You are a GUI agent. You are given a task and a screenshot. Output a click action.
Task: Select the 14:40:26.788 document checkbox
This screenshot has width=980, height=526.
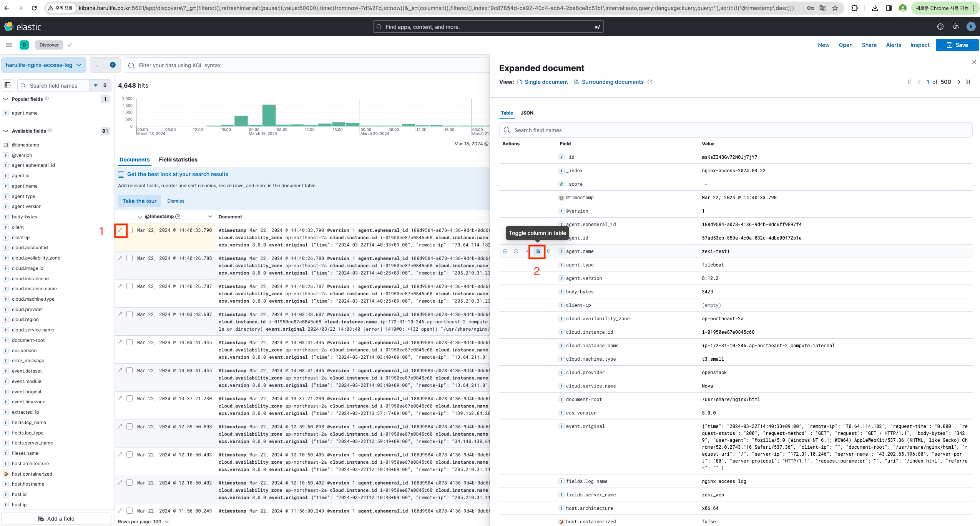coord(130,258)
